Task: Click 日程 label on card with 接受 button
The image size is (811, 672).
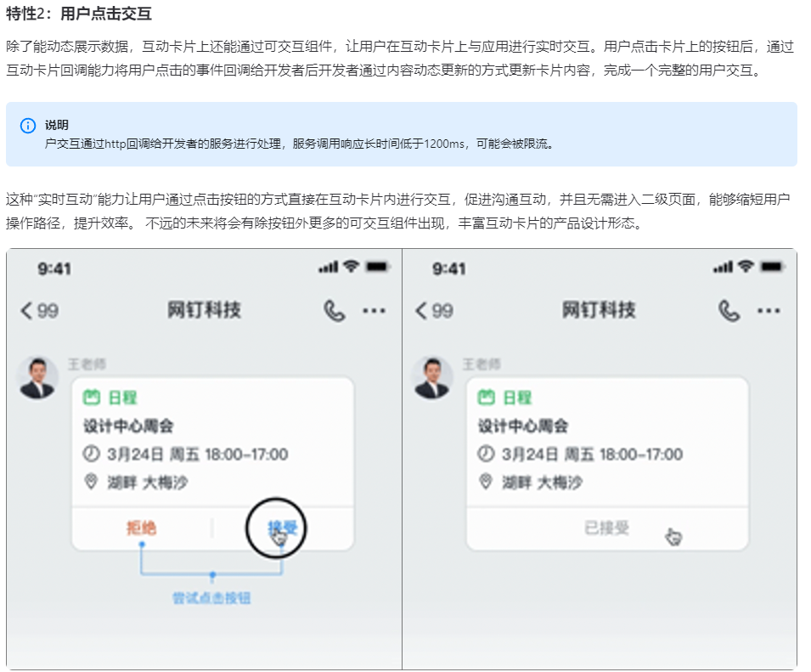Action: (122, 398)
